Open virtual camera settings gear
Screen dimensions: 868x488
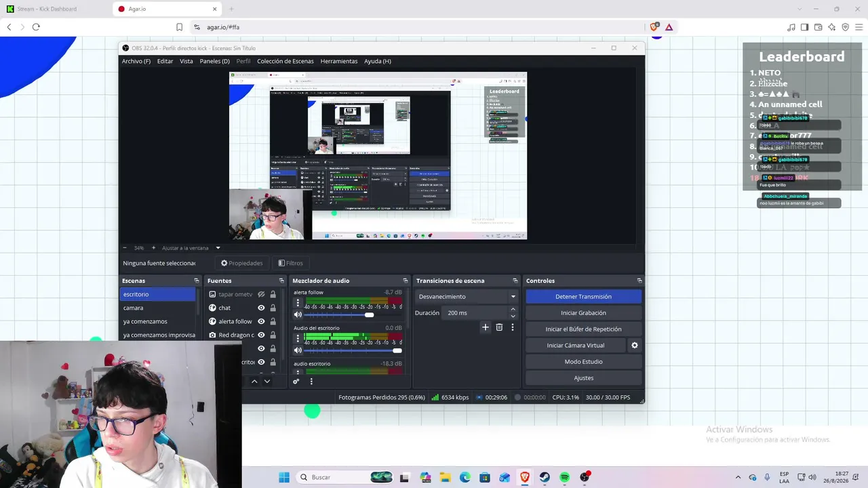point(635,345)
